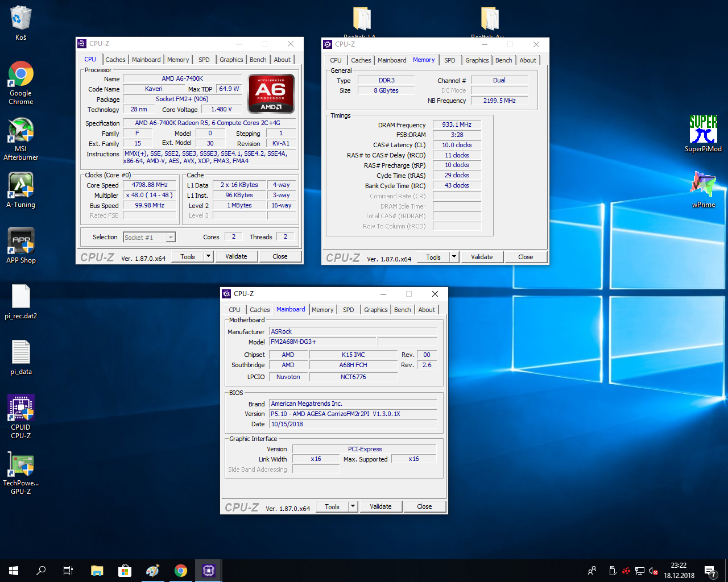Launch Google Chrome desktop shortcut
This screenshot has width=728, height=582.
20,83
